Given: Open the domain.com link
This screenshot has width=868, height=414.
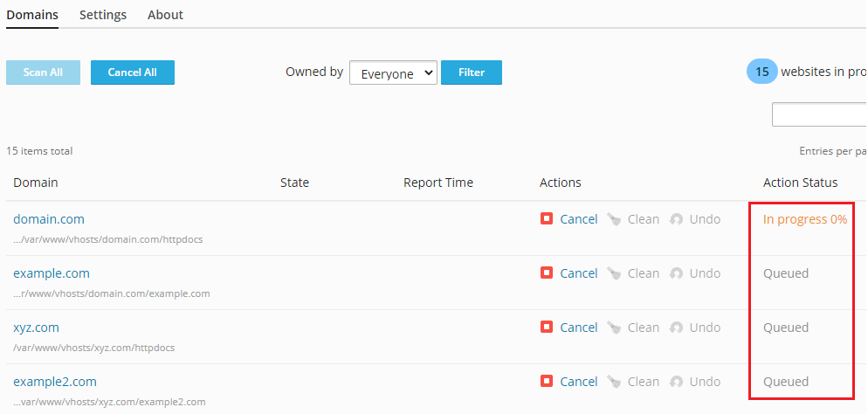Looking at the screenshot, I should tap(49, 219).
